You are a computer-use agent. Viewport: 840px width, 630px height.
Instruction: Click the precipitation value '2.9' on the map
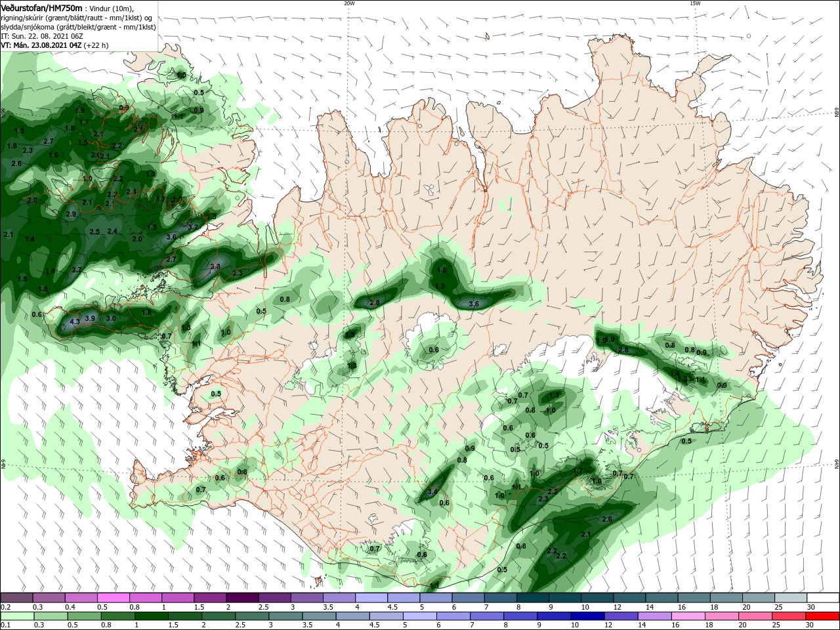[x=71, y=214]
